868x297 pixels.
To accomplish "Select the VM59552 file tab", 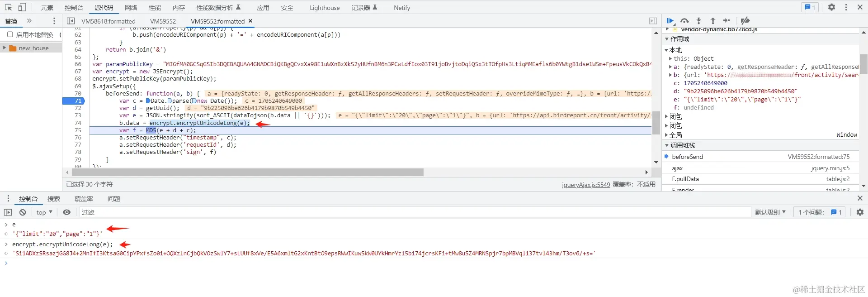I will click(163, 21).
